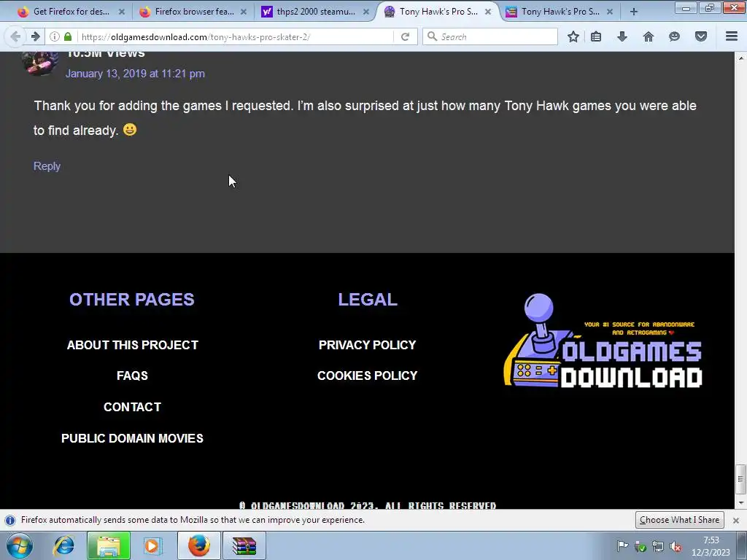Go forward using browser forward arrow
Image resolution: width=747 pixels, height=560 pixels.
35,36
